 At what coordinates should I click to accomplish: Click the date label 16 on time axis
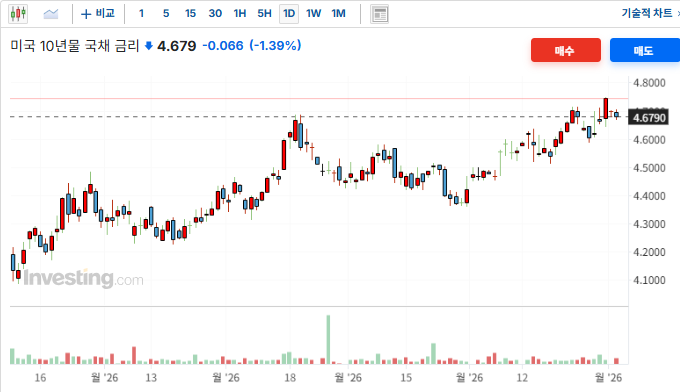coord(40,378)
